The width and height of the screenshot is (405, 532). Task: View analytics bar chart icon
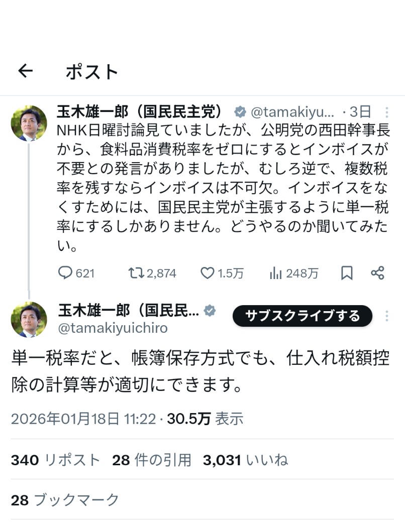click(276, 273)
